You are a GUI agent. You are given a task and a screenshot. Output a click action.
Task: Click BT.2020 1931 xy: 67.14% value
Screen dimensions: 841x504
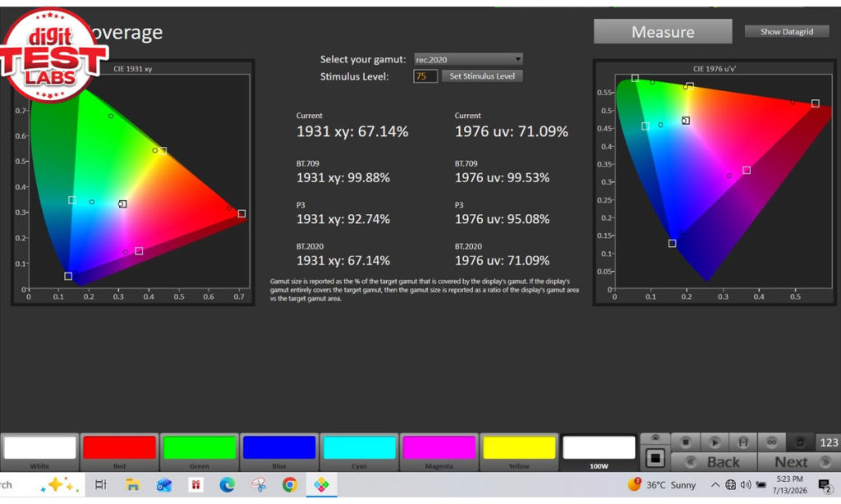coord(343,260)
